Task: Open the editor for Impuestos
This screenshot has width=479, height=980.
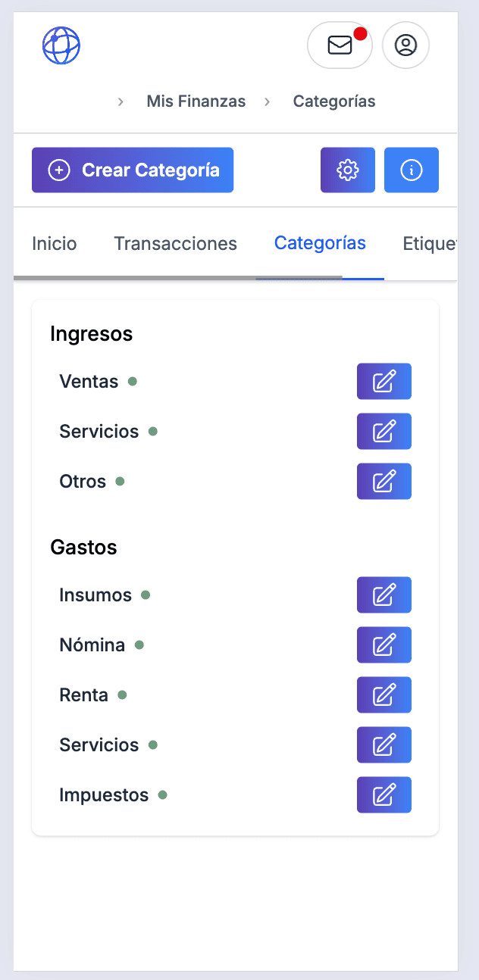Action: tap(384, 794)
